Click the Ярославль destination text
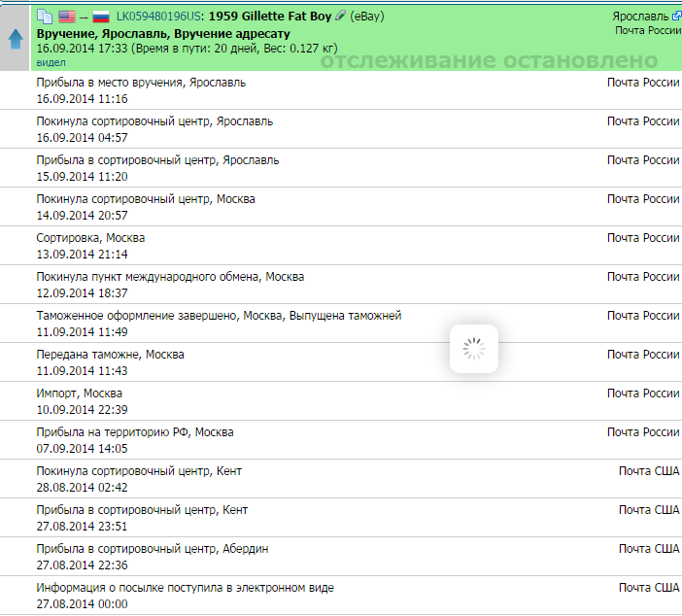Image resolution: width=682 pixels, height=616 pixels. [x=640, y=17]
